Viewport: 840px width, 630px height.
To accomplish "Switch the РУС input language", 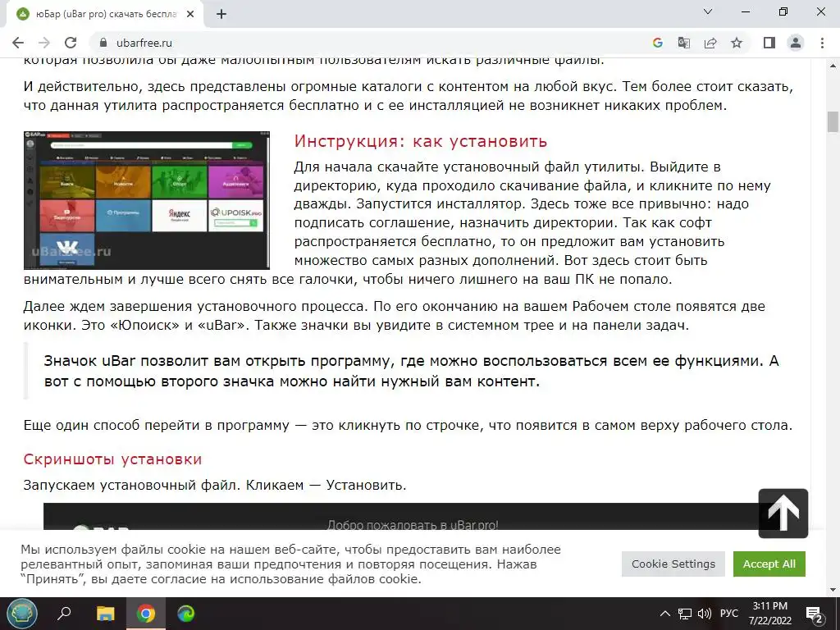I will point(729,614).
